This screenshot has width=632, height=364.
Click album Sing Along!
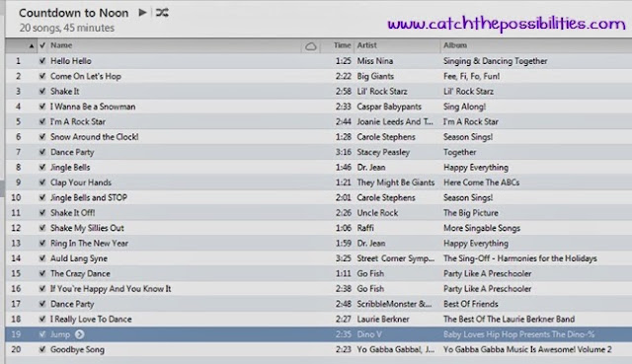(x=464, y=107)
